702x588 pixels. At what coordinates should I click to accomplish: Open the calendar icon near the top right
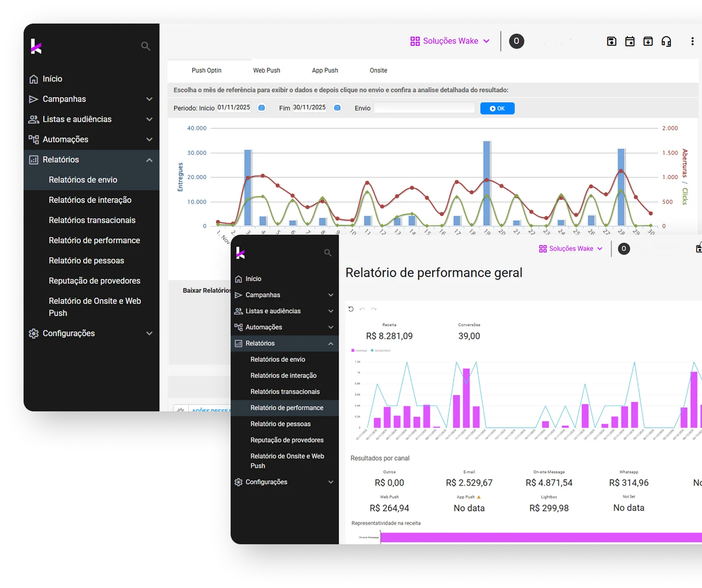[x=630, y=41]
